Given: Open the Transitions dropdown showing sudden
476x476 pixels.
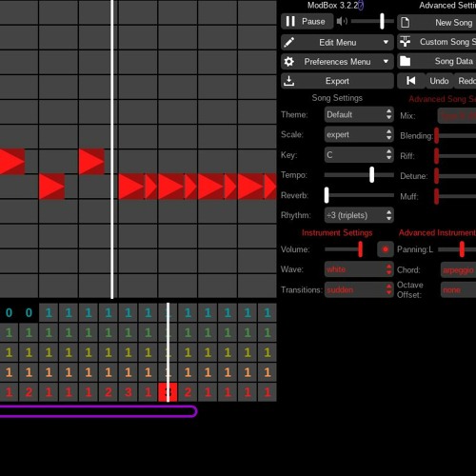Looking at the screenshot, I should 359,289.
